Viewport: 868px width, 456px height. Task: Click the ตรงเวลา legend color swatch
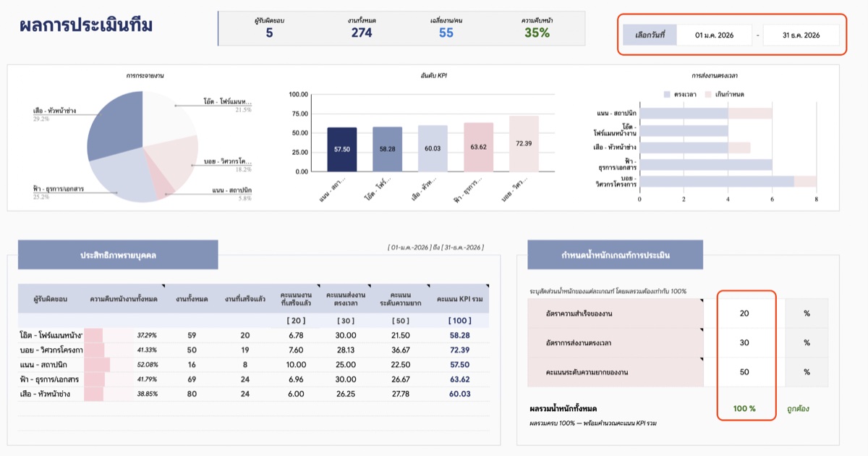coord(666,94)
